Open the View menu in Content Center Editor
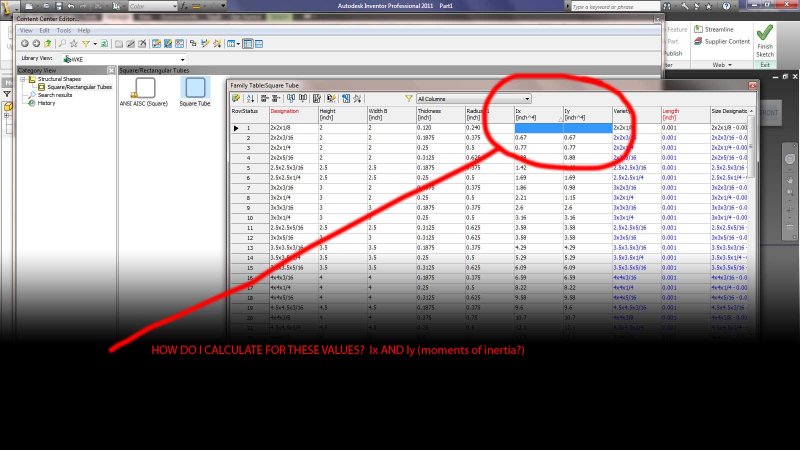The image size is (800, 450). point(26,31)
